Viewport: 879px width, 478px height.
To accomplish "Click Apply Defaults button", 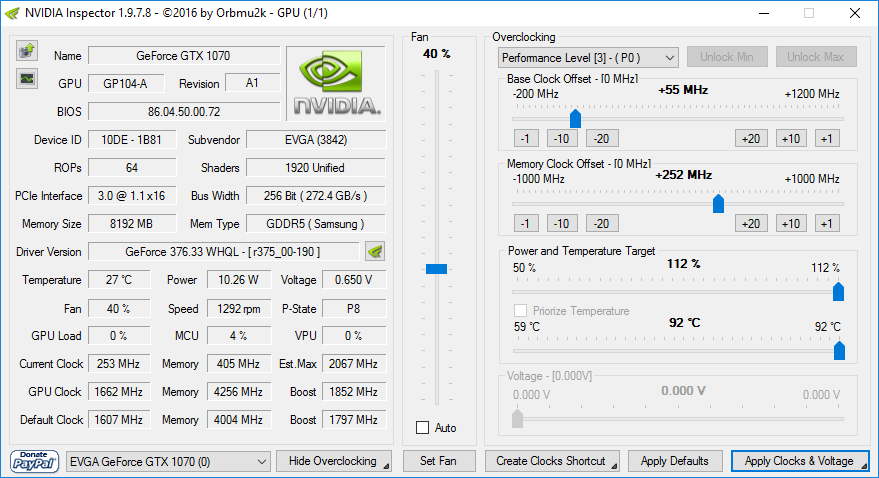I will 674,461.
